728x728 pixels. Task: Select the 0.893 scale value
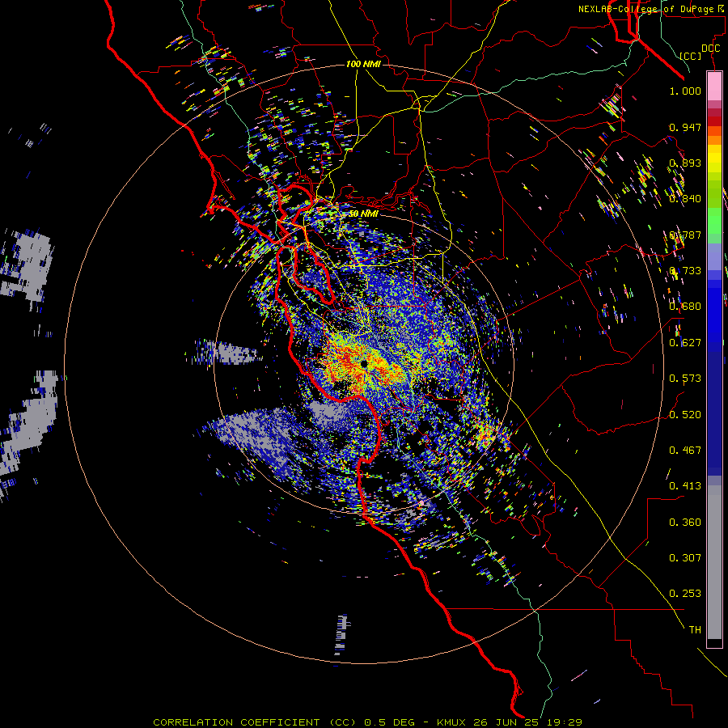[685, 163]
